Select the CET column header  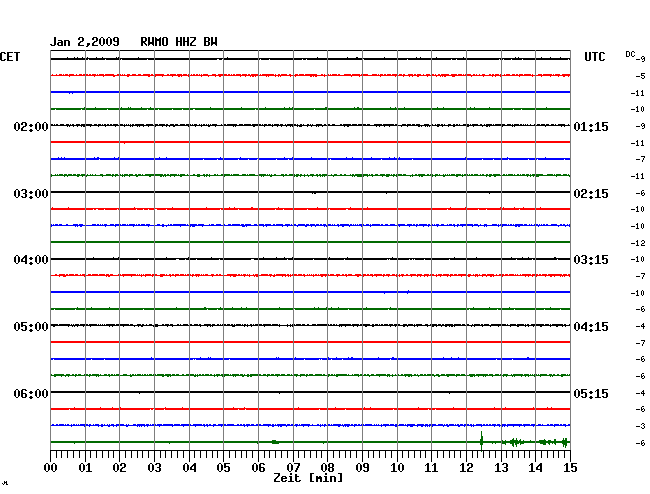pyautogui.click(x=10, y=57)
